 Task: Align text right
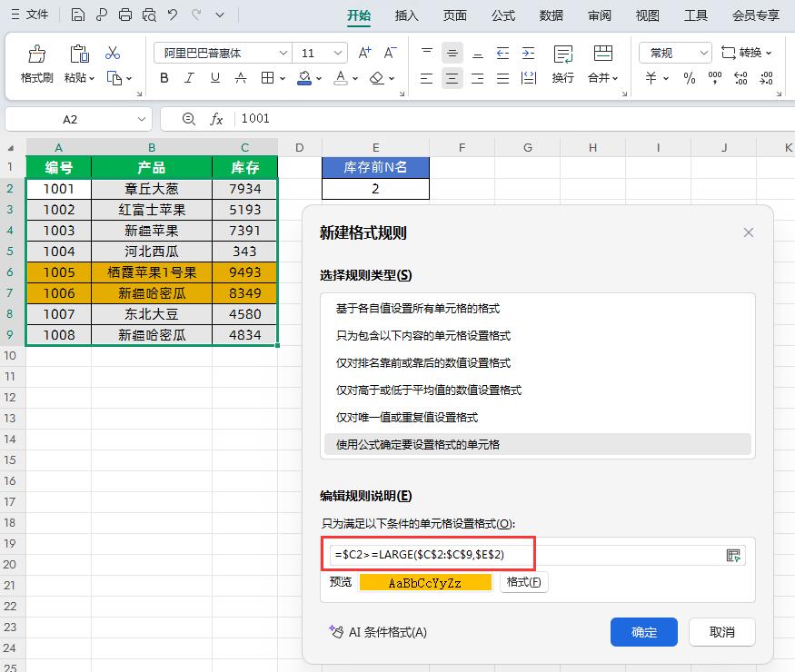[x=478, y=78]
